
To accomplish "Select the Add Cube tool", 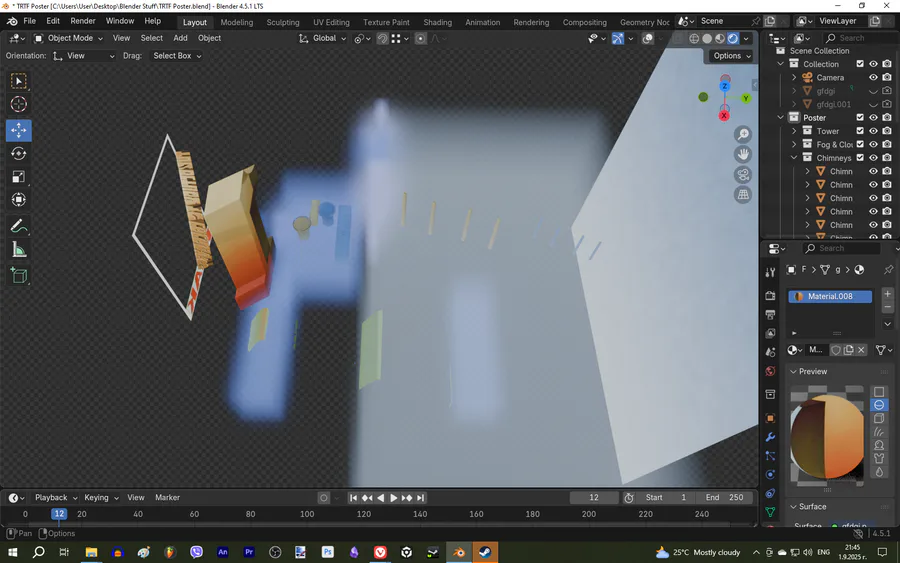I will click(x=18, y=276).
